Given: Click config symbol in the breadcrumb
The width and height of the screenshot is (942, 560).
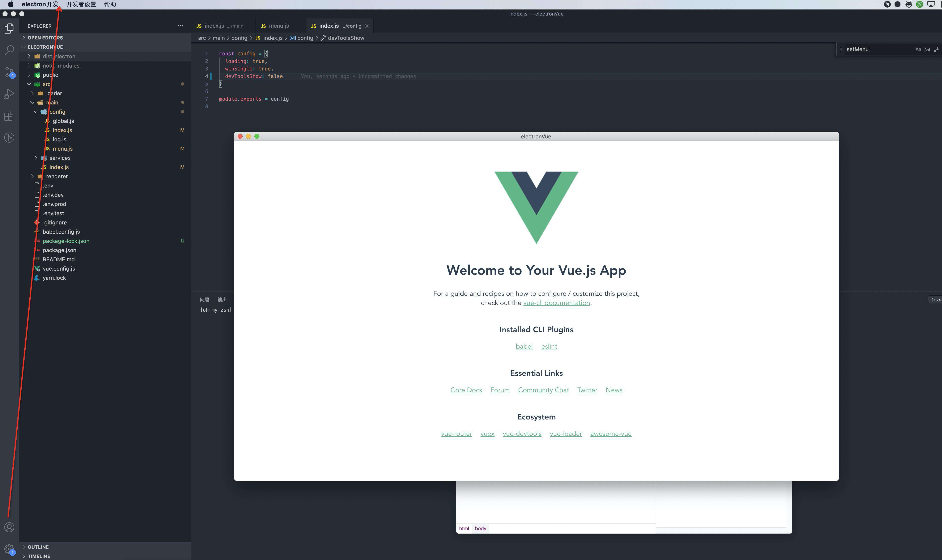Looking at the screenshot, I should [301, 38].
